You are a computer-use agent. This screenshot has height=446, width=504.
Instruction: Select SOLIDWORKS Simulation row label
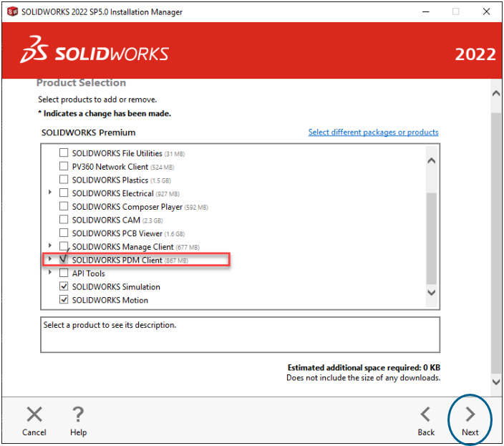(116, 286)
